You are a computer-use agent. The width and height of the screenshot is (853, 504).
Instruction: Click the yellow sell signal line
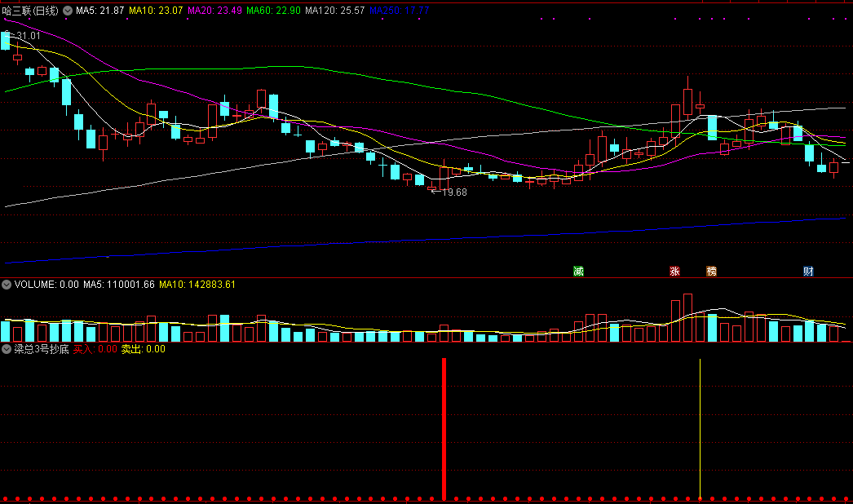point(700,429)
